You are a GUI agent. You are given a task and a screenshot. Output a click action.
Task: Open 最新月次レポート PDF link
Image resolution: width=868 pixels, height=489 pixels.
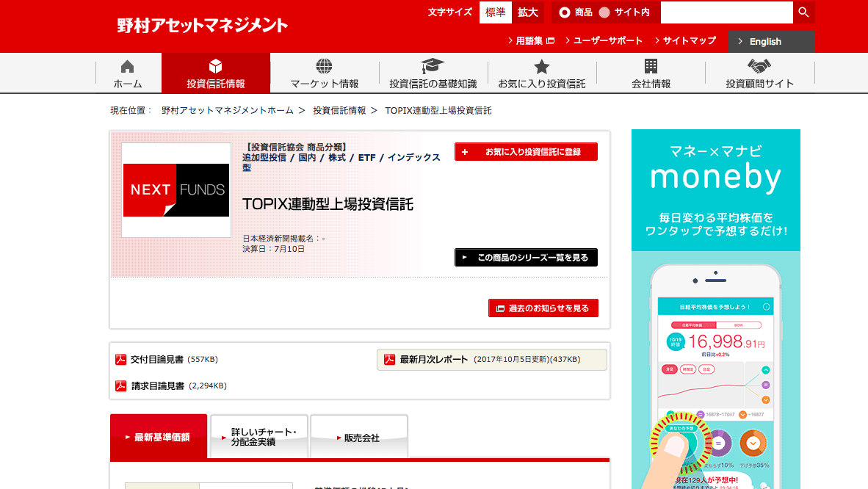coord(433,360)
